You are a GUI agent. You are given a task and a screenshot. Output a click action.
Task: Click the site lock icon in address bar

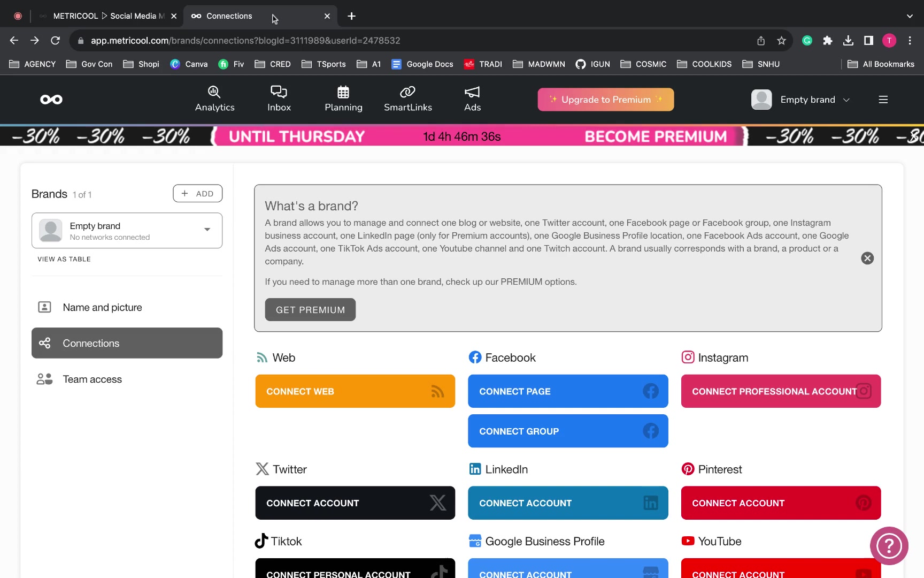[x=81, y=41]
